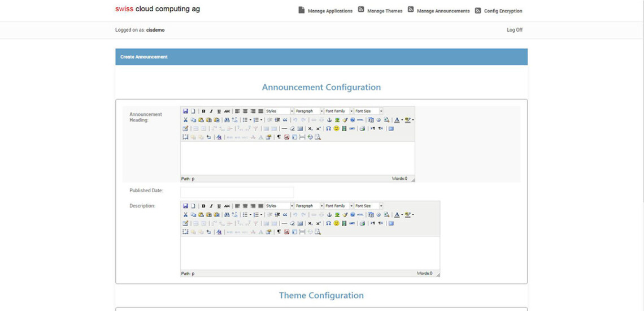The width and height of the screenshot is (644, 311).
Task: Click Subscript icon in Heading editor
Action: pos(311,129)
